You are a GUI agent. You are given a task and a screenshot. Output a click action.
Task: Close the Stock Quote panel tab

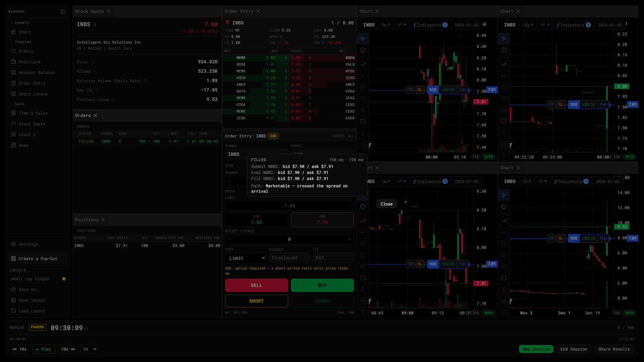pyautogui.click(x=108, y=11)
